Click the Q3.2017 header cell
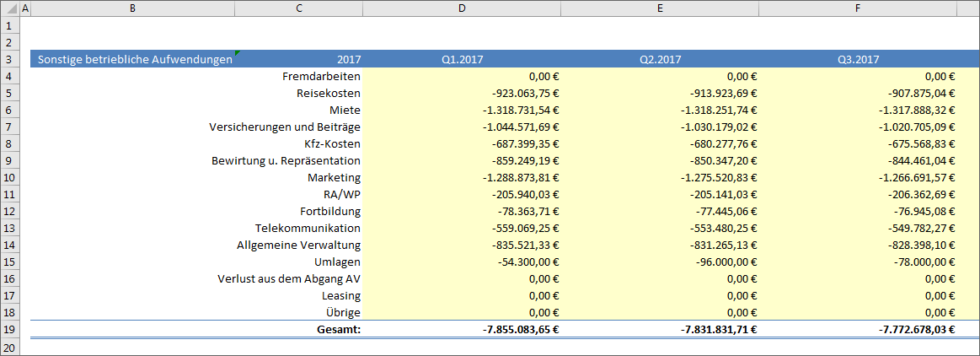Image resolution: width=980 pixels, height=356 pixels. point(858,60)
